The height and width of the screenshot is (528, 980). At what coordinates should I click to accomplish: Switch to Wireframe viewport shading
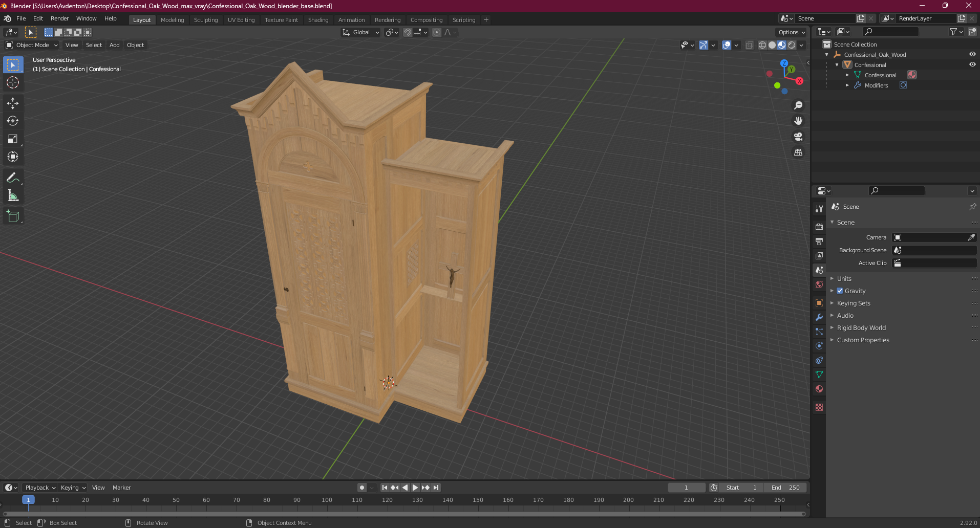click(x=762, y=45)
